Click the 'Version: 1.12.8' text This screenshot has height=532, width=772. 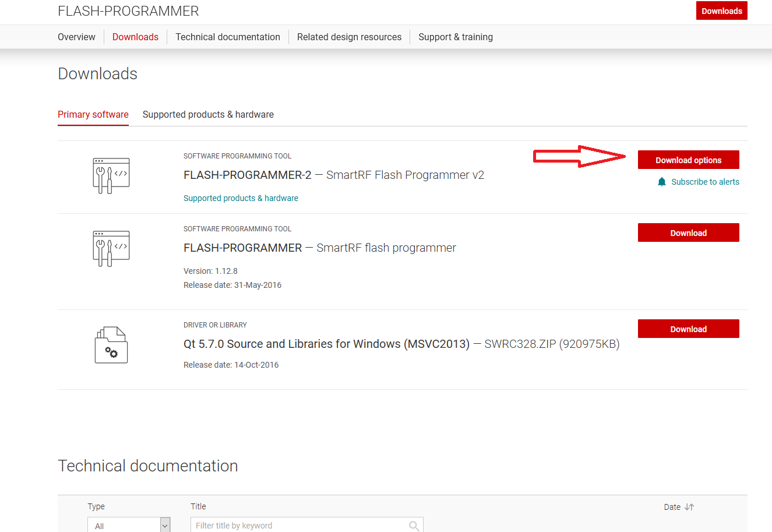[210, 271]
